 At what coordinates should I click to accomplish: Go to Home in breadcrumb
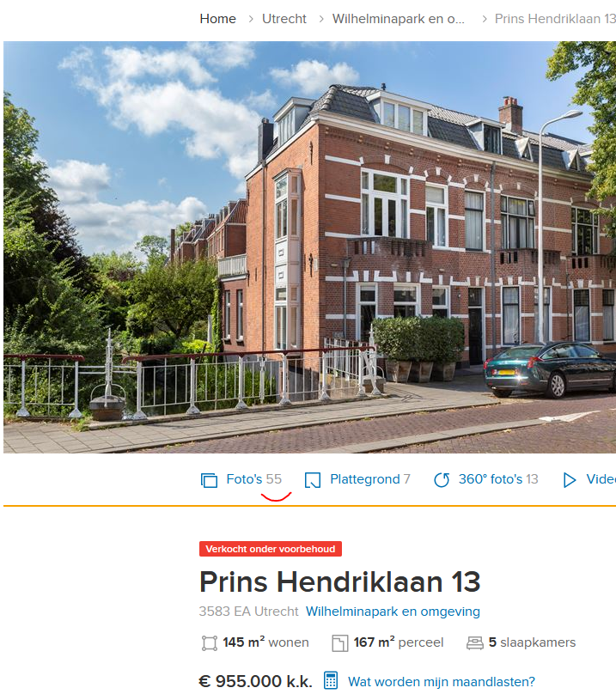[x=217, y=19]
